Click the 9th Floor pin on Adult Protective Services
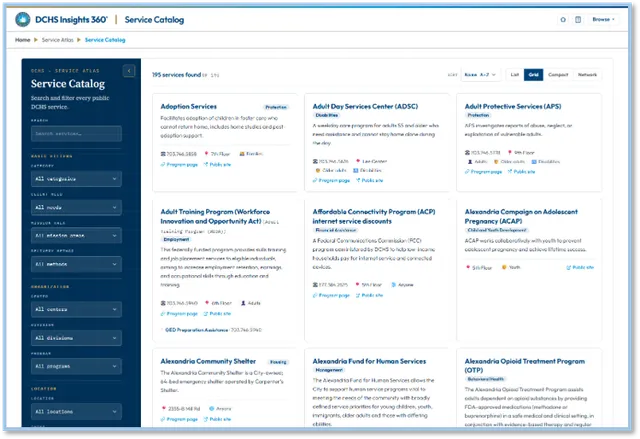Viewport: 640px width, 439px height. coord(510,153)
